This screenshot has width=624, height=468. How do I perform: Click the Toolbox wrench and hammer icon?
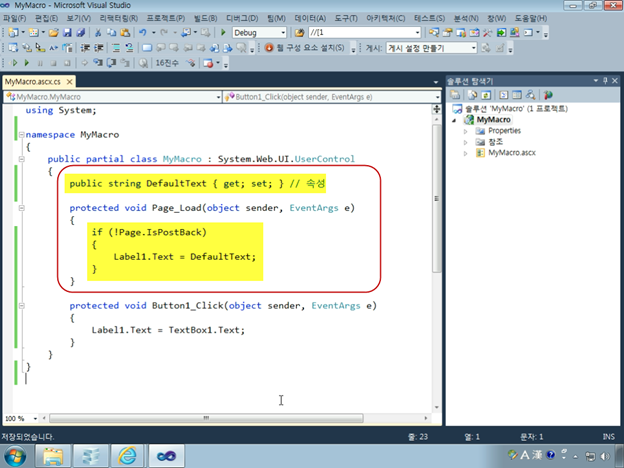coord(488,33)
